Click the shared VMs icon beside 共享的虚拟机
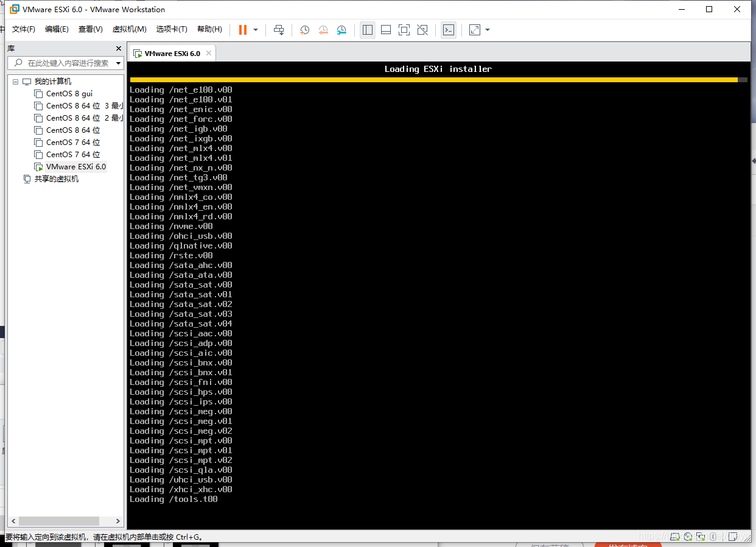Viewport: 756px width, 547px height. pos(27,179)
